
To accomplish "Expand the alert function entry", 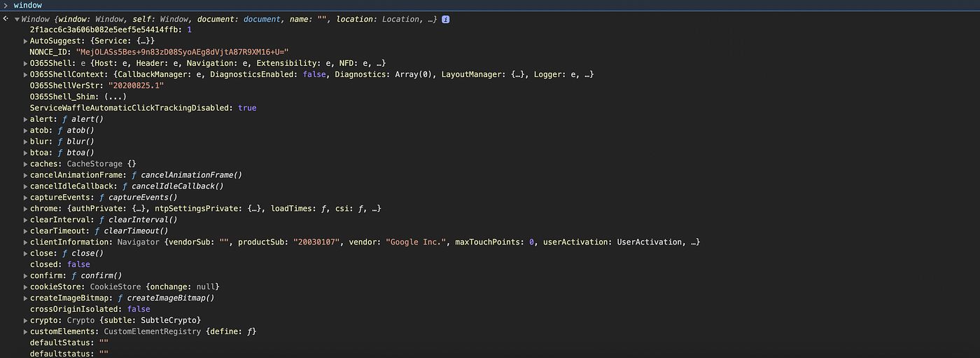I will [x=25, y=119].
